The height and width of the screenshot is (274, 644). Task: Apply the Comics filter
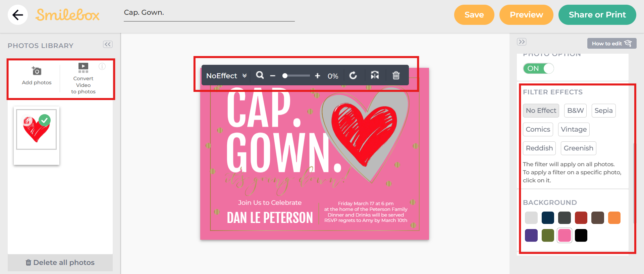click(538, 129)
